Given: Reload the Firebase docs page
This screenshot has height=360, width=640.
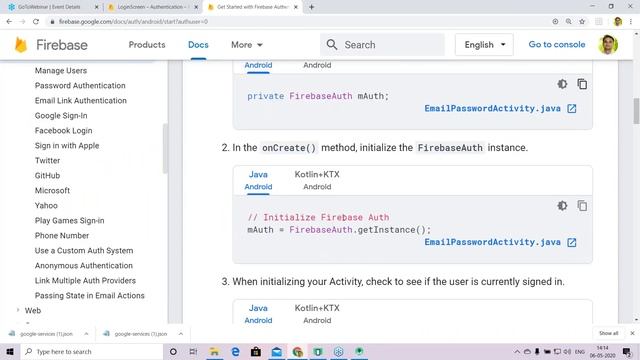Looking at the screenshot, I should point(36,22).
